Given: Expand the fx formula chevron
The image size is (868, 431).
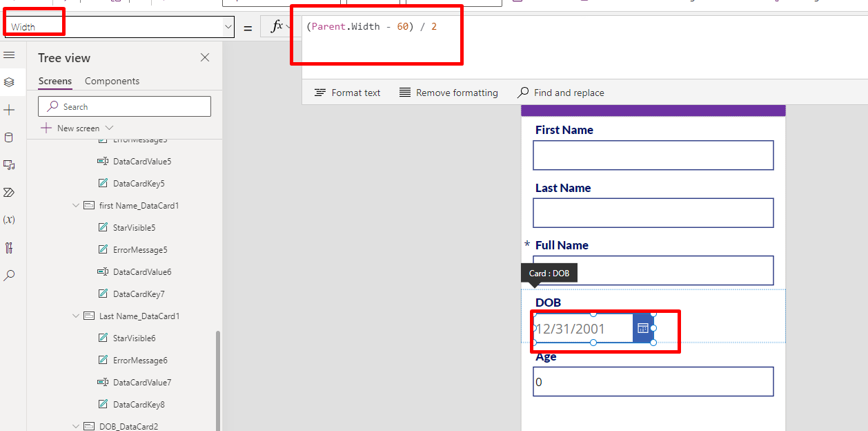Looking at the screenshot, I should 288,27.
